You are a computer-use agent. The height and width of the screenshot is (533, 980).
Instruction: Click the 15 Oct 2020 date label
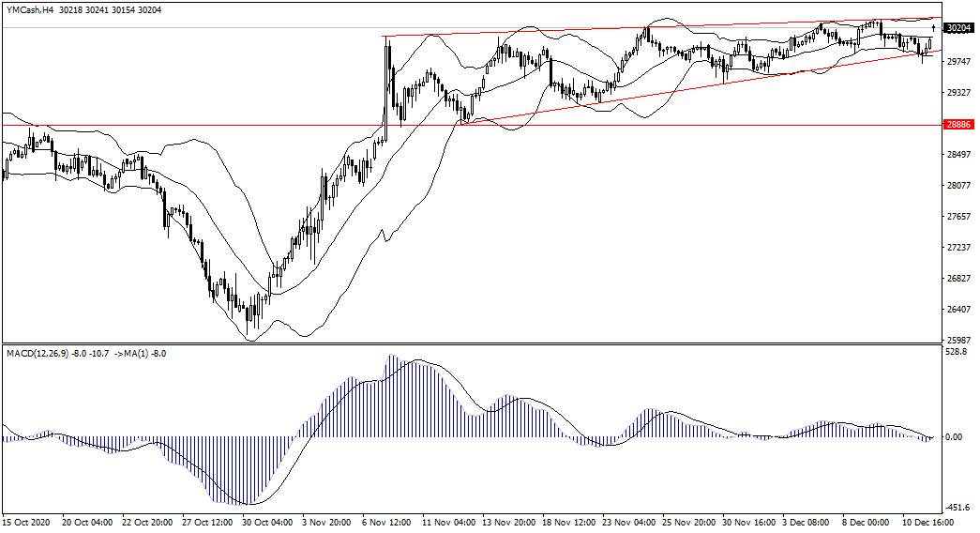(x=27, y=522)
